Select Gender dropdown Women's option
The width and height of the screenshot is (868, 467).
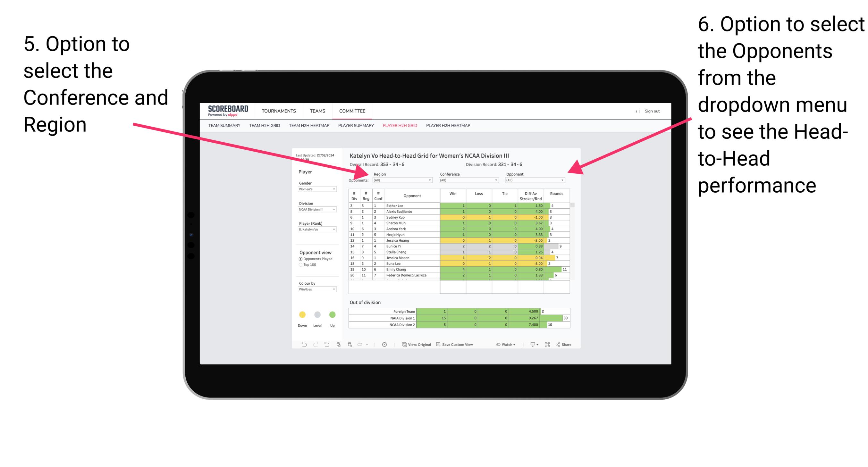click(317, 189)
